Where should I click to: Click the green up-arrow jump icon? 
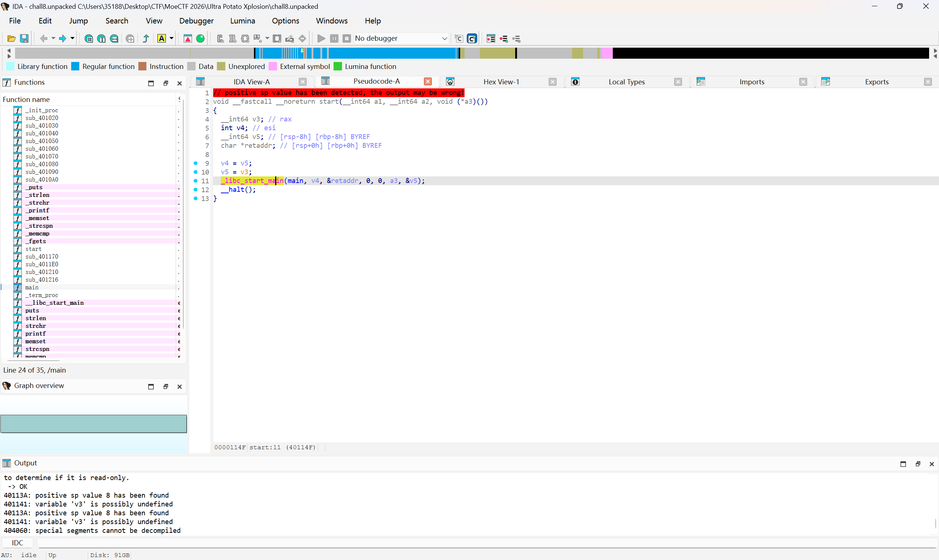point(146,39)
